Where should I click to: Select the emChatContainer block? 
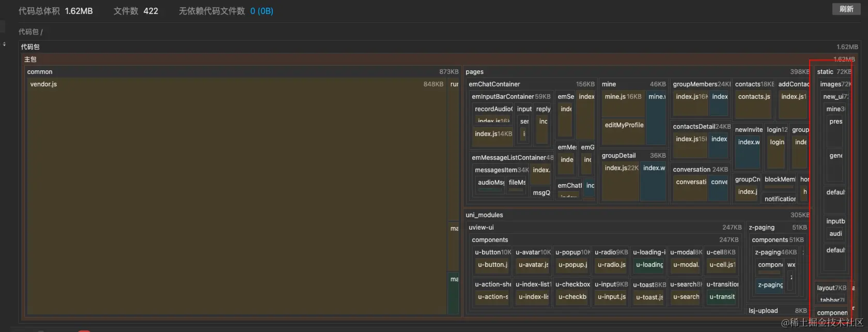click(x=531, y=84)
